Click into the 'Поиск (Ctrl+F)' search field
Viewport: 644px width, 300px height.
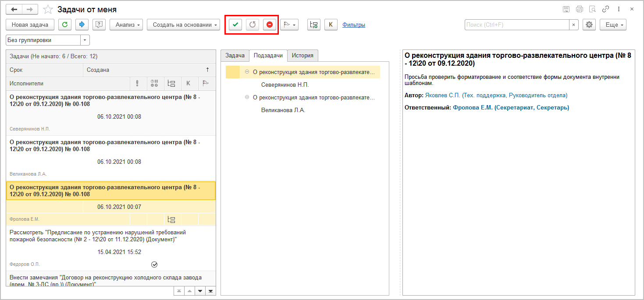(x=517, y=25)
